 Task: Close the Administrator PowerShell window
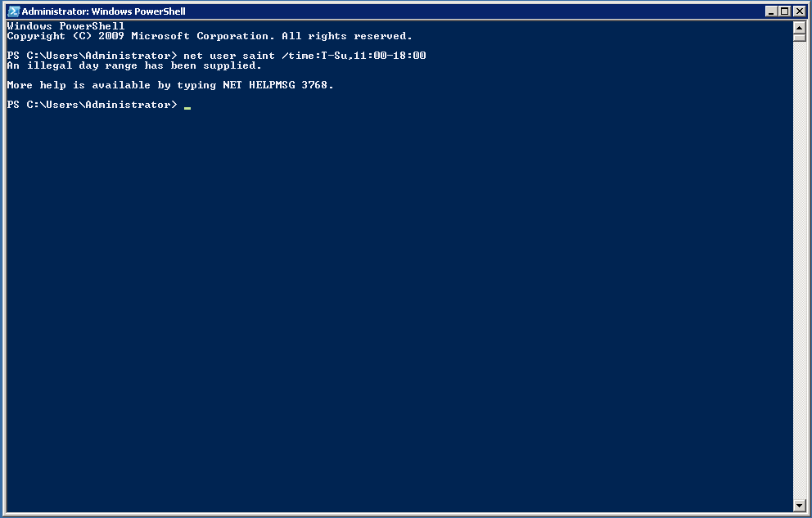click(x=800, y=11)
